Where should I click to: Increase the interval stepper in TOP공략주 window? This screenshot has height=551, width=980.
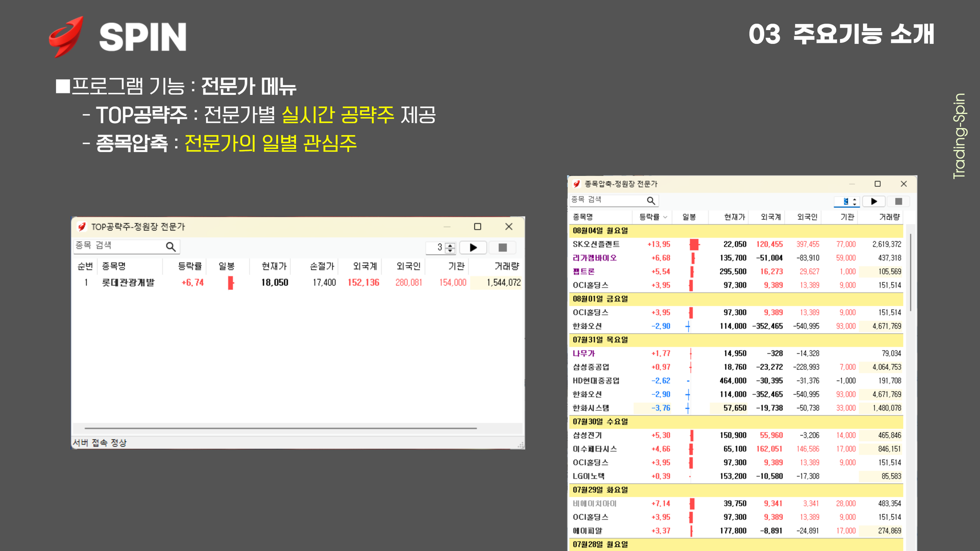tap(450, 245)
